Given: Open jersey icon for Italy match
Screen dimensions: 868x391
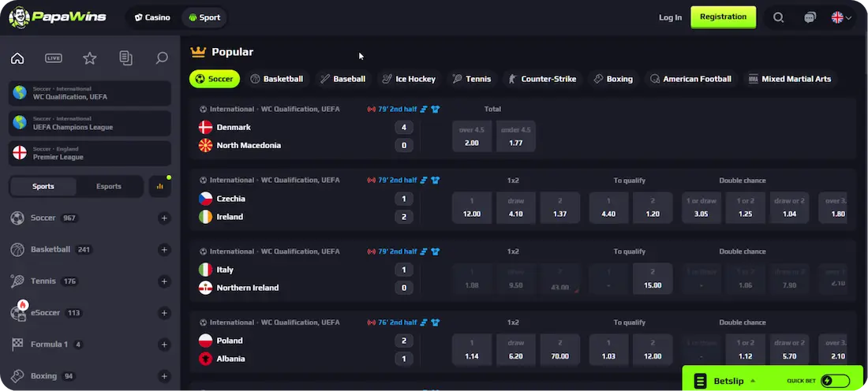Looking at the screenshot, I should pos(435,251).
